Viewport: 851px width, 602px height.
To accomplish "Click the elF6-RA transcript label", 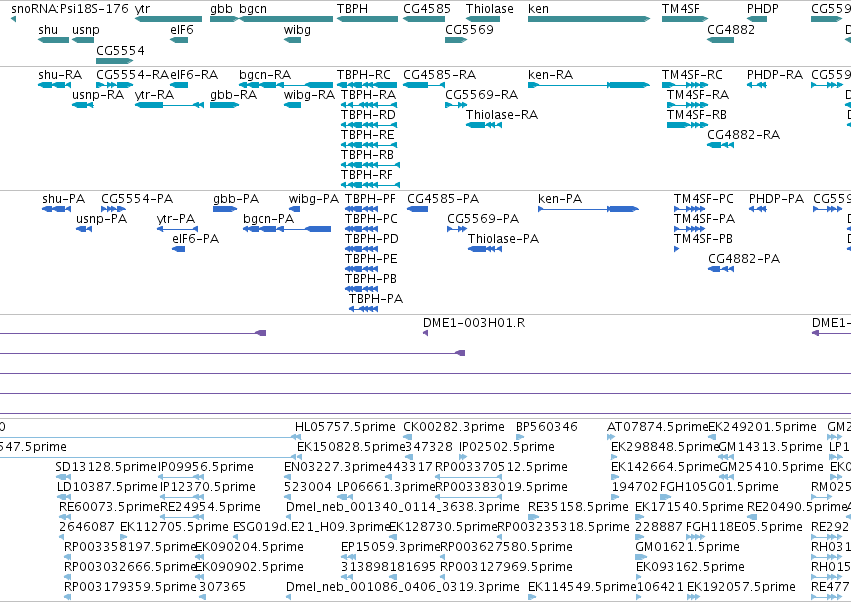I will pyautogui.click(x=194, y=74).
